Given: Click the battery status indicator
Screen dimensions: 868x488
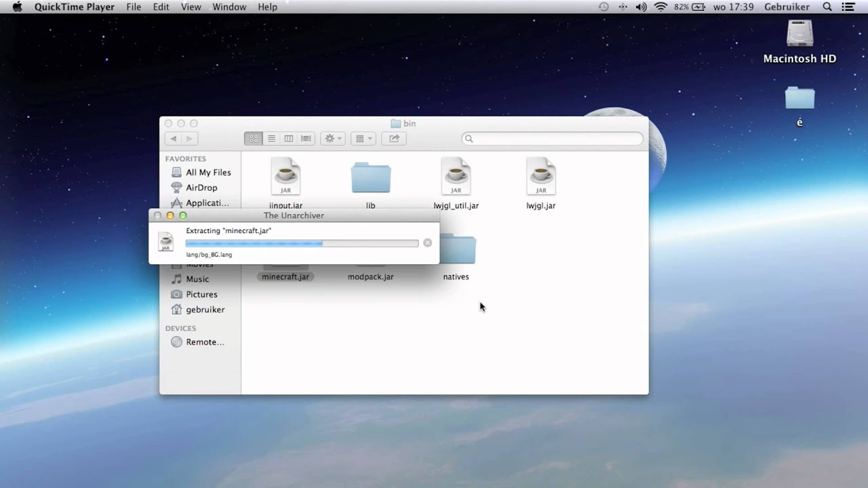Looking at the screenshot, I should [690, 7].
